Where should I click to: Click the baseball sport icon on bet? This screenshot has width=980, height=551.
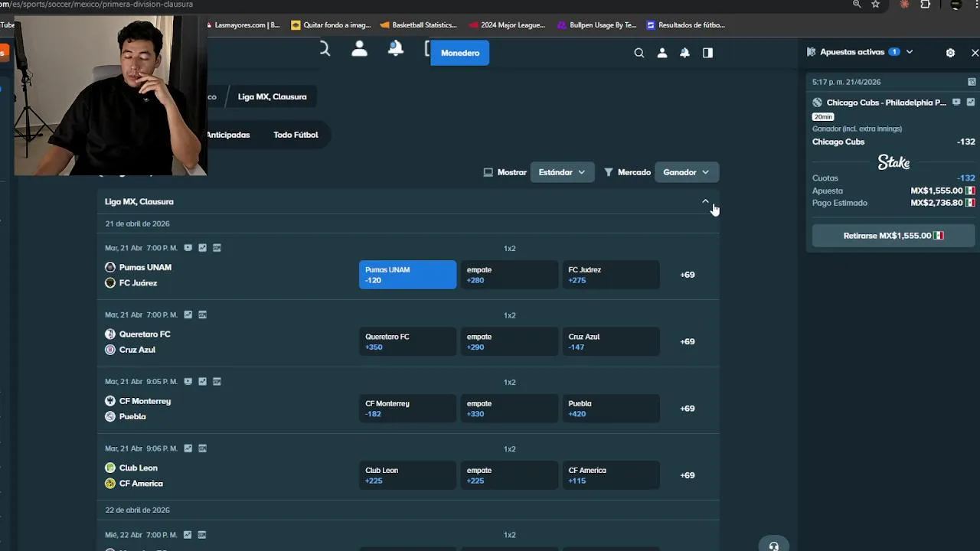(x=817, y=103)
